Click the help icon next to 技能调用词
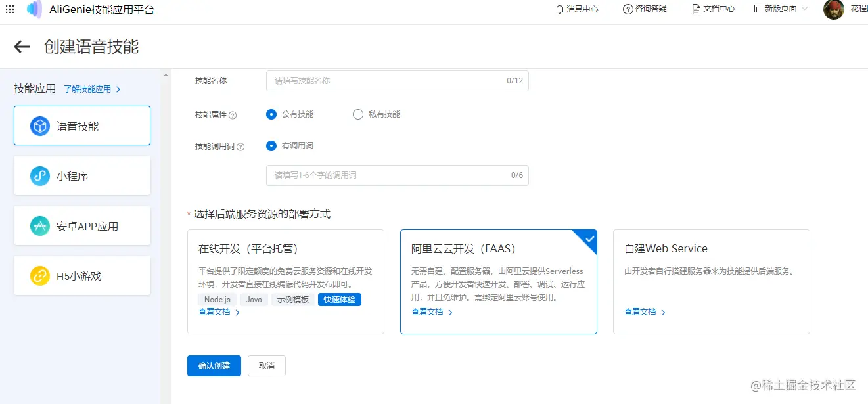This screenshot has height=404, width=868. tap(240, 146)
